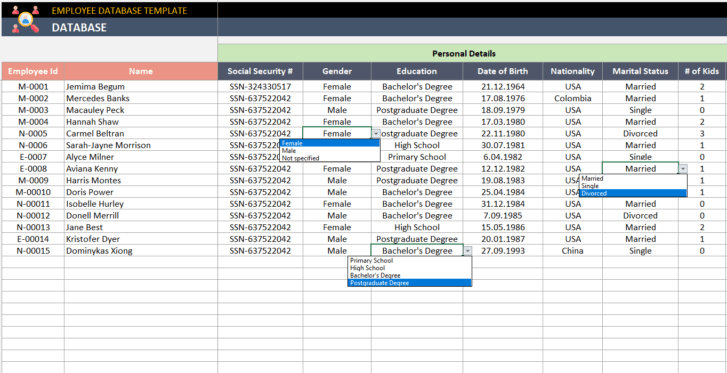
Task: Select the name cell Harris Montes
Action: coord(141,180)
